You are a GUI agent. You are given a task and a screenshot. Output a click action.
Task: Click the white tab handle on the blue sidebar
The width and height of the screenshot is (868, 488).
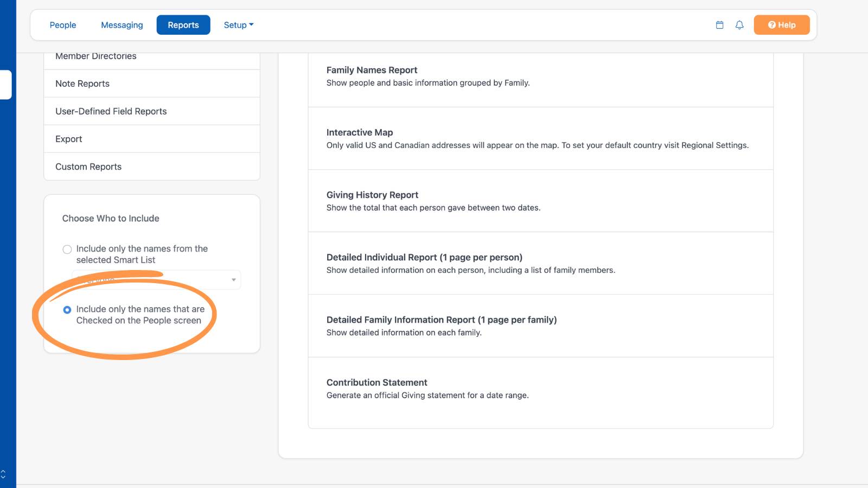(x=5, y=85)
